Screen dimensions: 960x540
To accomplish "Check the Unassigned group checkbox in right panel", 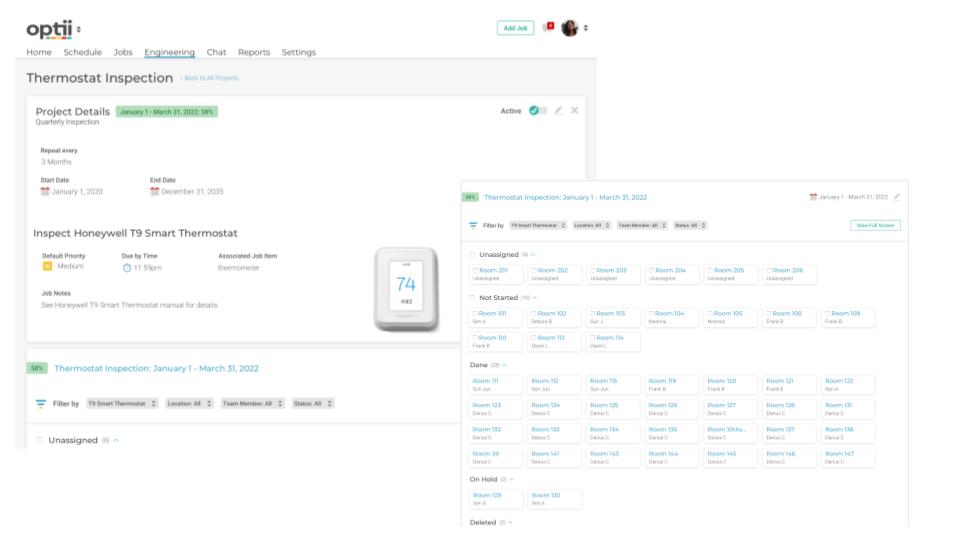I will (x=473, y=255).
